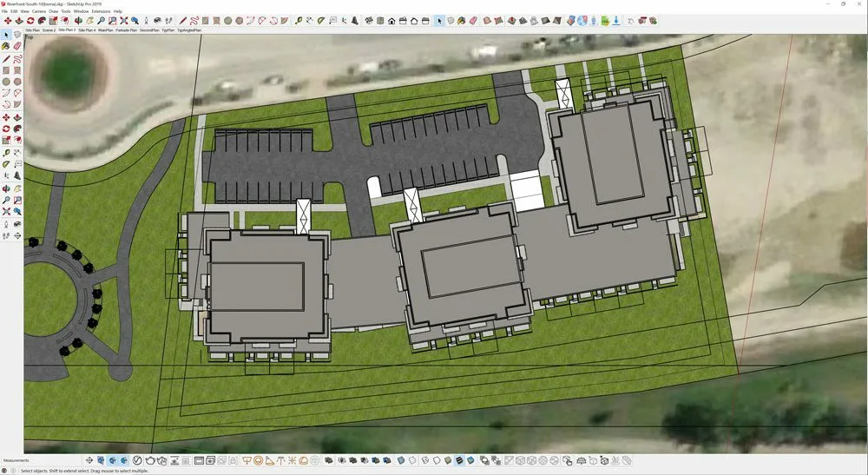Image resolution: width=868 pixels, height=475 pixels.
Task: Select the Eraser tool in left toolbar
Action: tap(17, 46)
